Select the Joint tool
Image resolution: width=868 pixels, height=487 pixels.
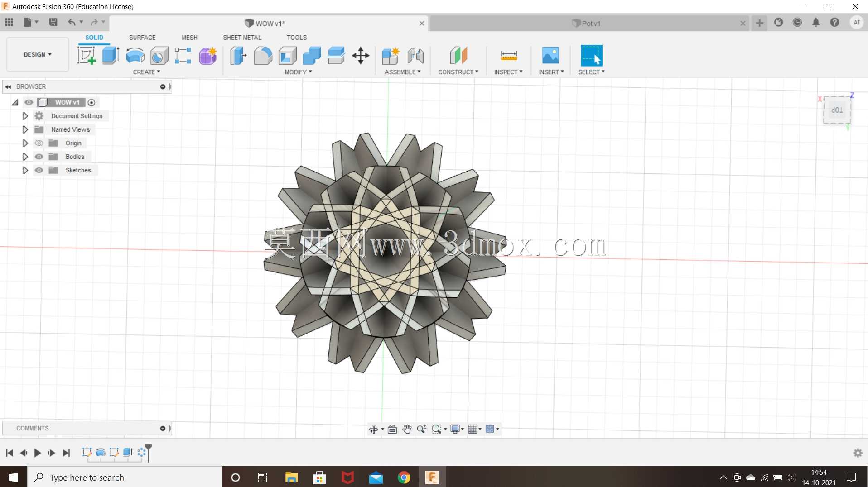coord(415,56)
